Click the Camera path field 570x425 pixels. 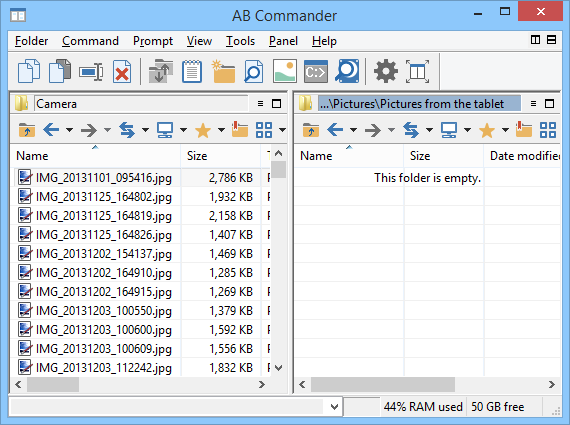pos(141,104)
